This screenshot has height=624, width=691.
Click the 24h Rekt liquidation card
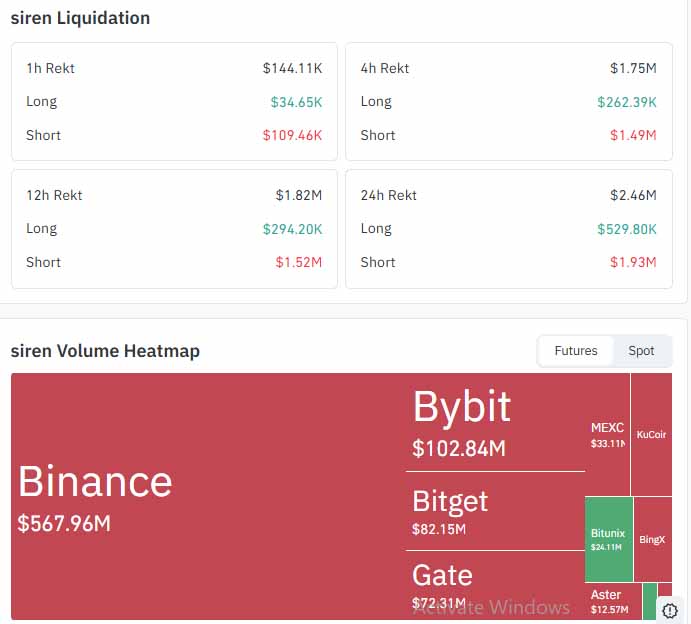click(x=508, y=228)
